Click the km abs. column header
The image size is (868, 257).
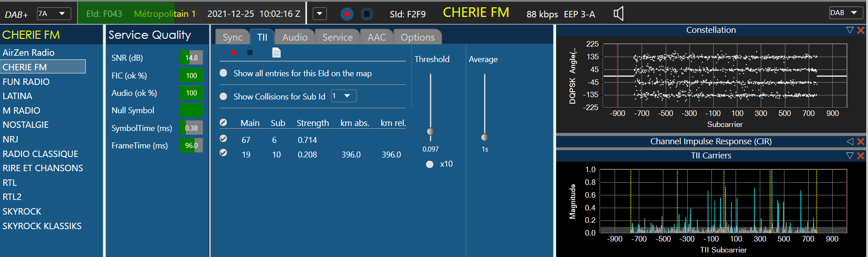coord(355,123)
